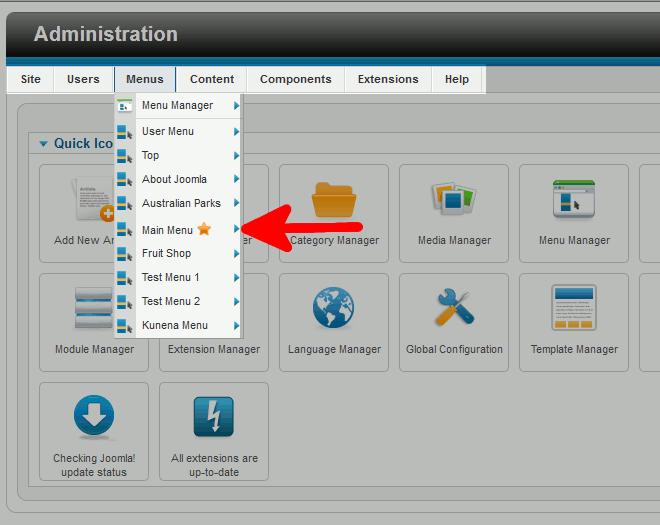Open the Template Manager icon
The image size is (660, 525).
coord(574,307)
